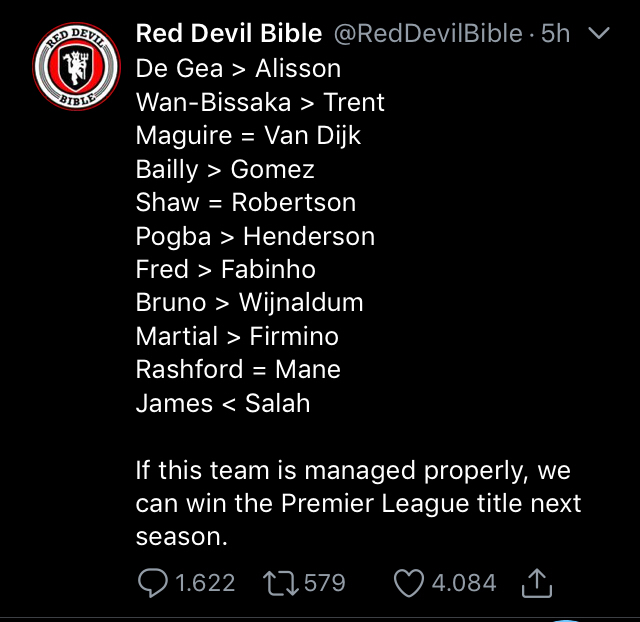
Task: Click the Red Devil Bible display name
Action: pyautogui.click(x=228, y=34)
